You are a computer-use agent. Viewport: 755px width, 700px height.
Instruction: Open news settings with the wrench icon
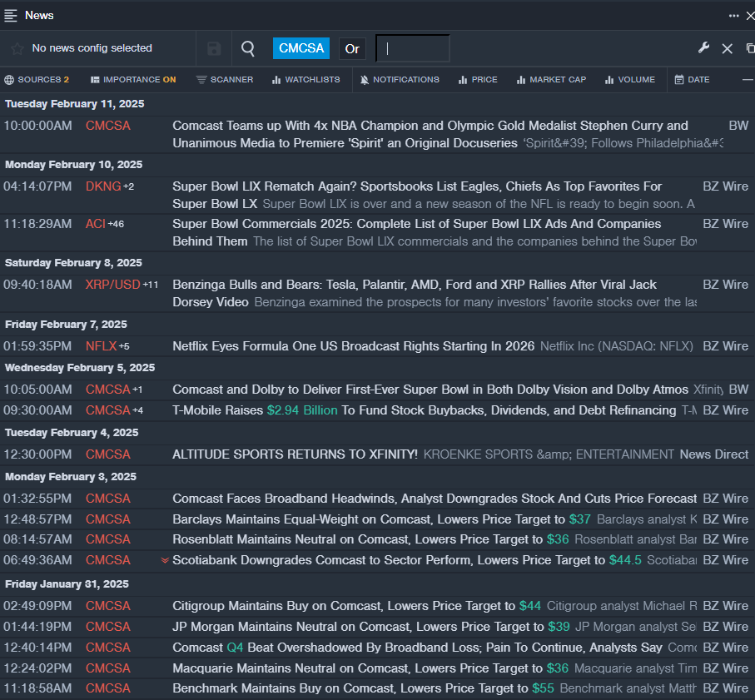click(703, 47)
